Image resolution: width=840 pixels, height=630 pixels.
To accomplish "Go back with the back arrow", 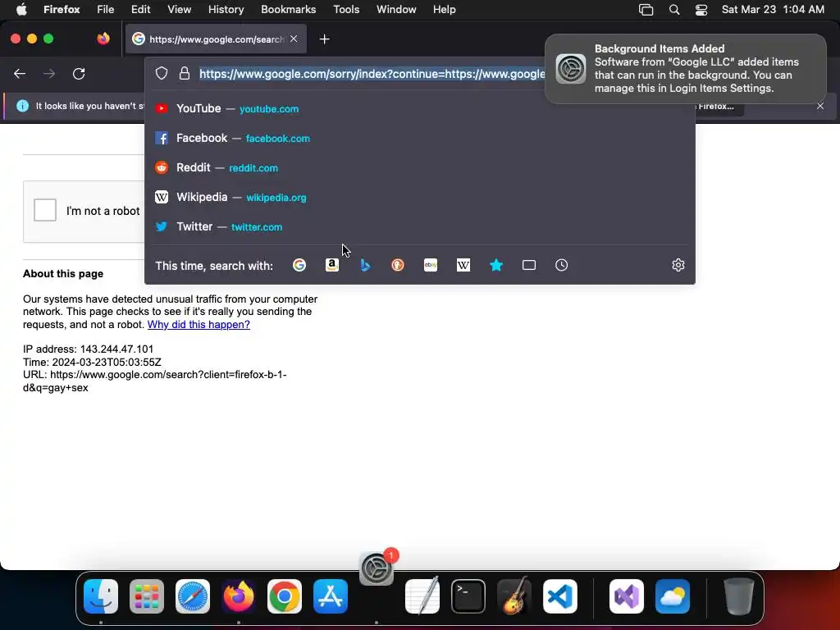I will point(20,73).
